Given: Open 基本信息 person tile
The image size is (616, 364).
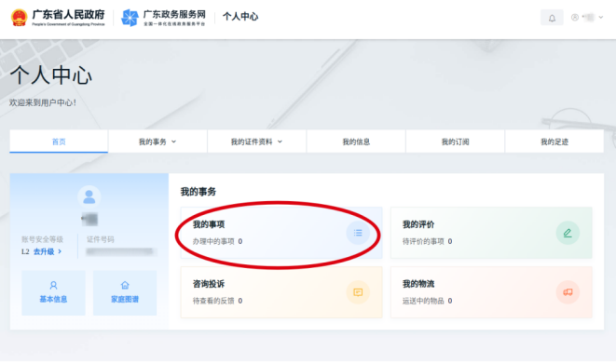Looking at the screenshot, I should (53, 292).
